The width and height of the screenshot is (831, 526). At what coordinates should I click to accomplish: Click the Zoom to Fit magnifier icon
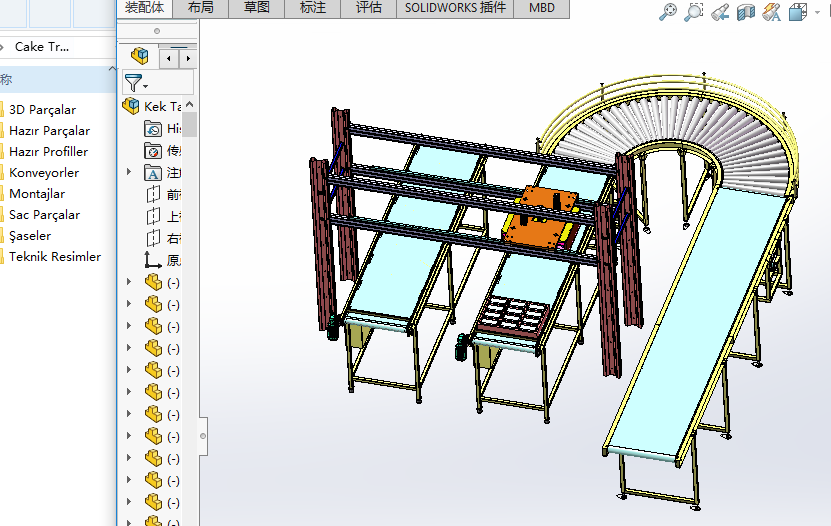(x=668, y=12)
